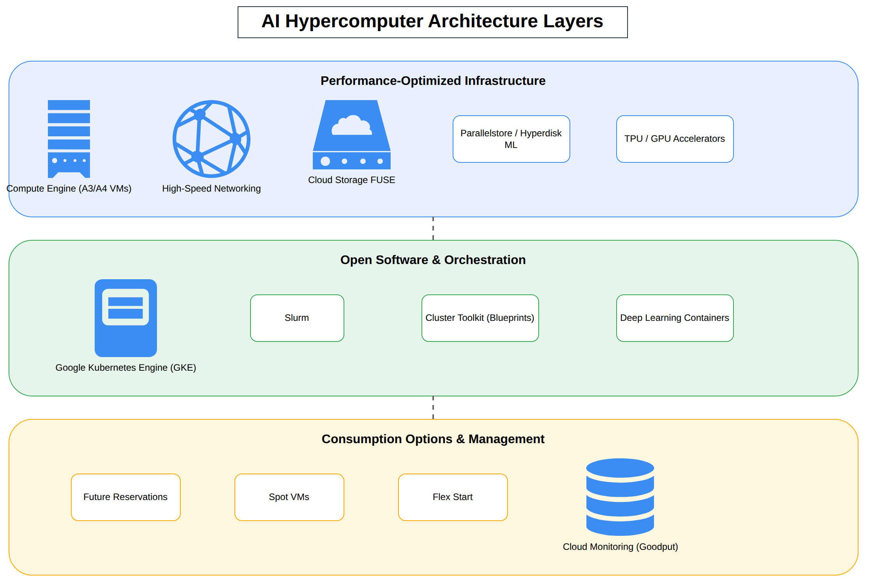Select the Deep Learning Containers box
The width and height of the screenshot is (871, 588).
pos(675,318)
